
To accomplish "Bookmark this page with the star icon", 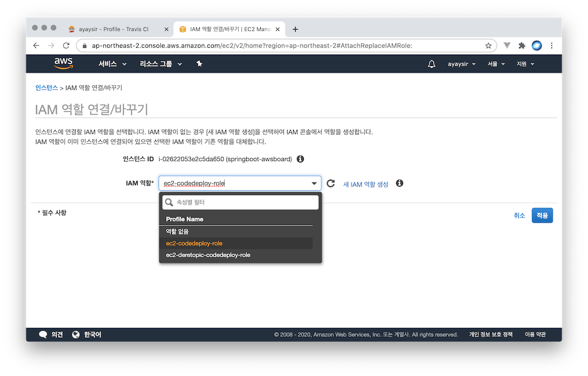I will [488, 46].
